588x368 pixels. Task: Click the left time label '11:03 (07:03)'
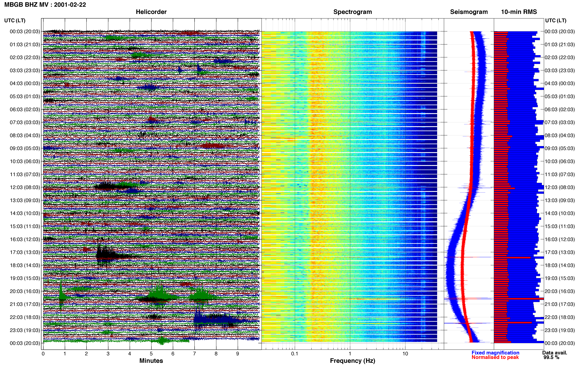pos(25,174)
